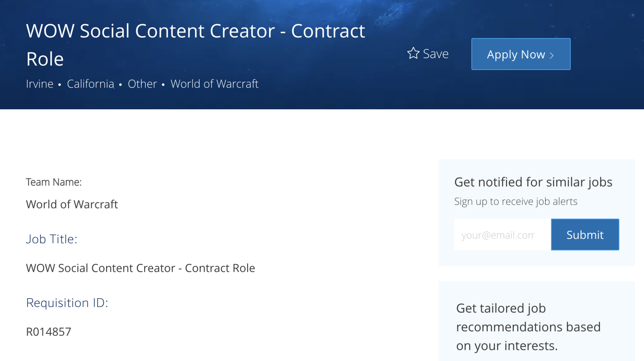The width and height of the screenshot is (644, 361).
Task: Click the Sign up to receive job alerts text
Action: pyautogui.click(x=515, y=201)
